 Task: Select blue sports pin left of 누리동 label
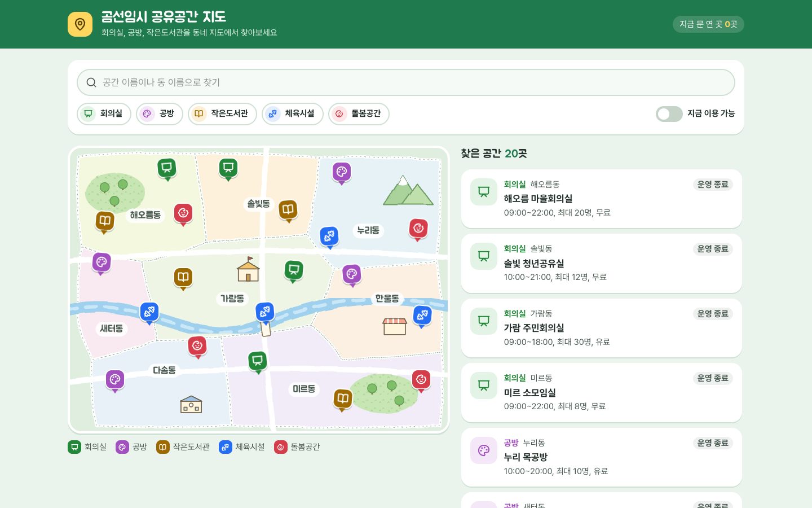(329, 238)
